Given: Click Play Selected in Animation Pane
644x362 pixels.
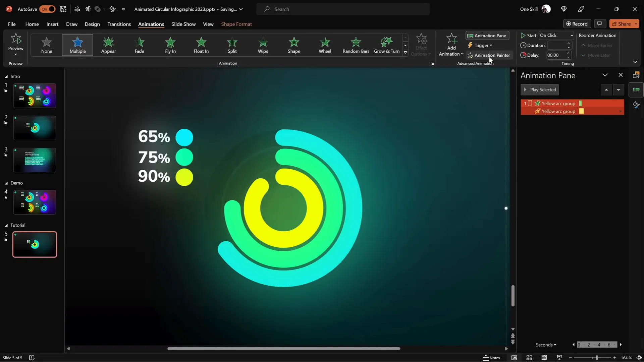Looking at the screenshot, I should (540, 89).
